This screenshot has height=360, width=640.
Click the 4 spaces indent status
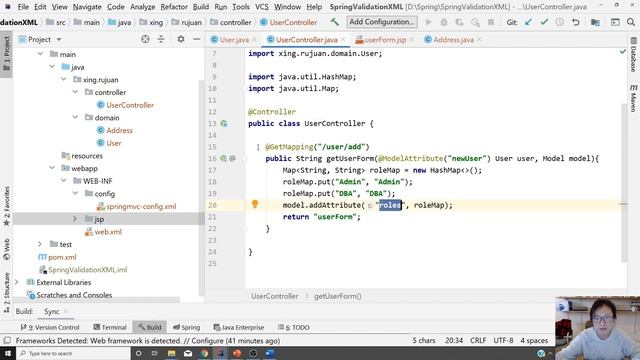click(x=534, y=340)
